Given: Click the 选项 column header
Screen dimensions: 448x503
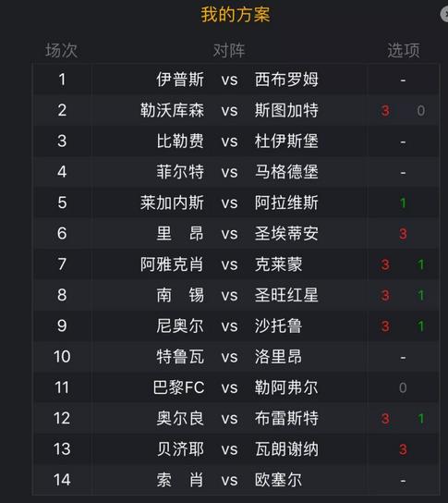Looking at the screenshot, I should pos(403,50).
